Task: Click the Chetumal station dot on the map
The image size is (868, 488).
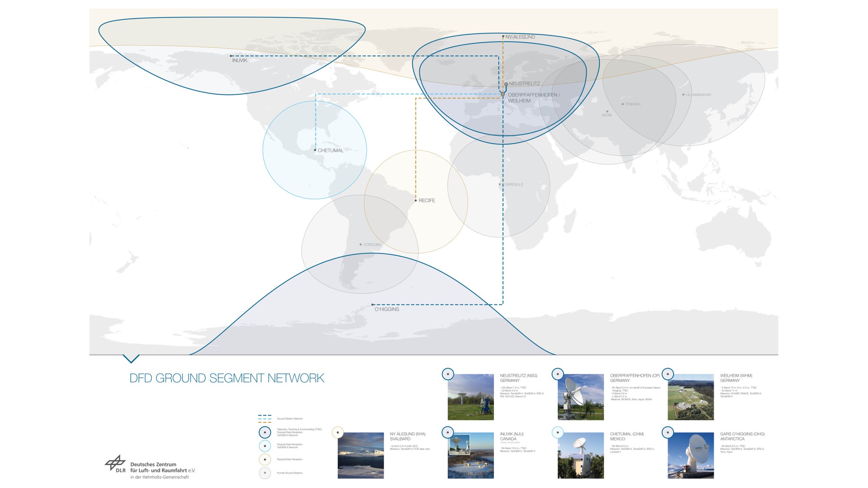Action: click(x=315, y=150)
